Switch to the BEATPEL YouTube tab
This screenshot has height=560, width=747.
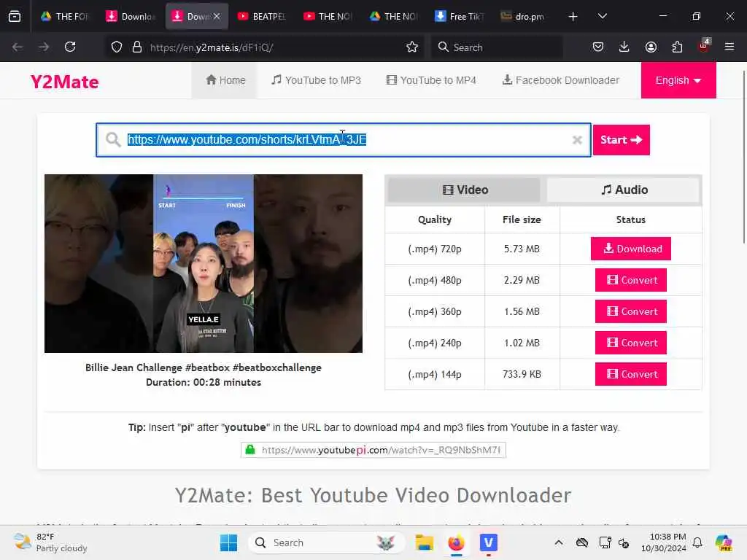pos(262,16)
